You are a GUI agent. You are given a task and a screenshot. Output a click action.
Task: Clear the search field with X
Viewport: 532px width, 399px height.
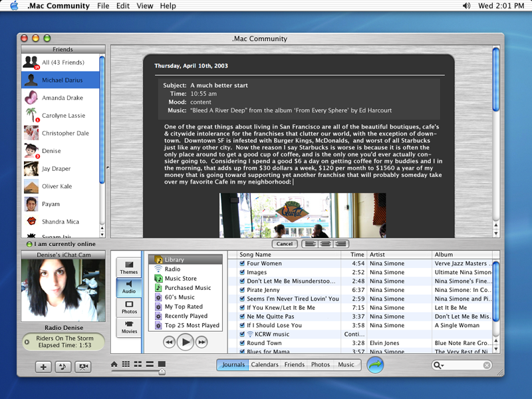click(x=487, y=365)
